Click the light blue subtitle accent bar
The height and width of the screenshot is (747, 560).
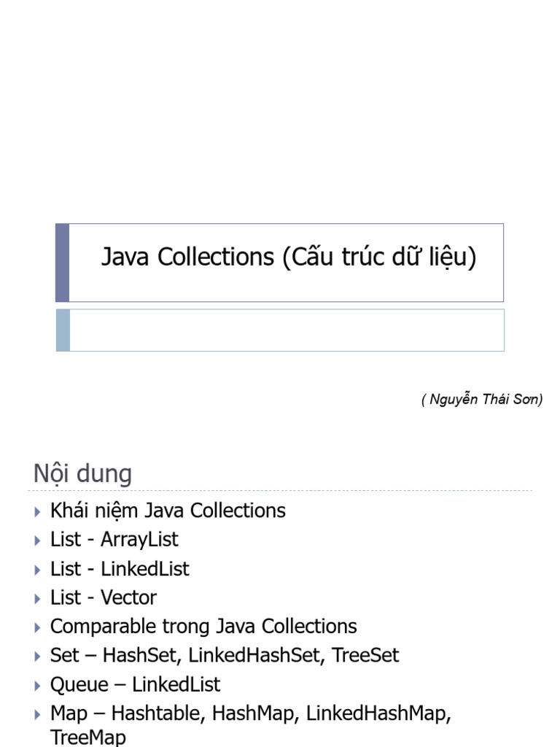point(63,330)
